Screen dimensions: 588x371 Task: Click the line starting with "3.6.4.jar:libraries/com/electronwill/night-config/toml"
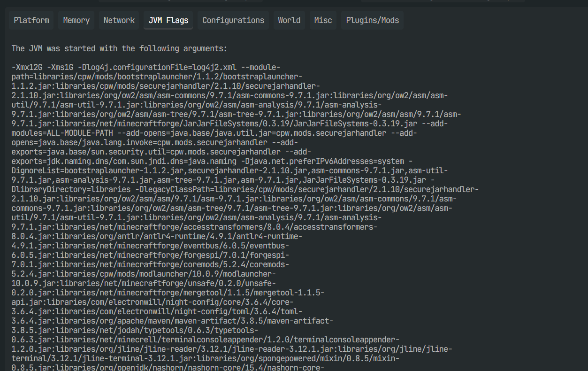pos(157,311)
